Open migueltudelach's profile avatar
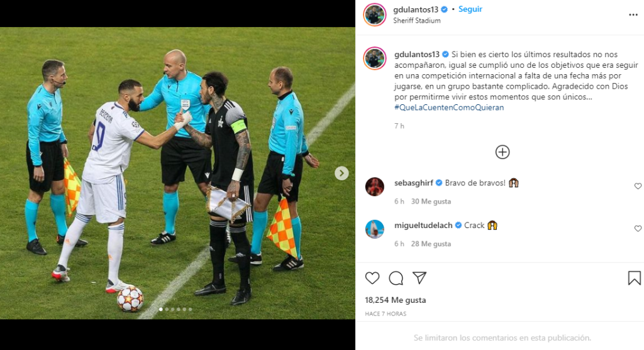Screen dimensions: 644x350 [375, 229]
